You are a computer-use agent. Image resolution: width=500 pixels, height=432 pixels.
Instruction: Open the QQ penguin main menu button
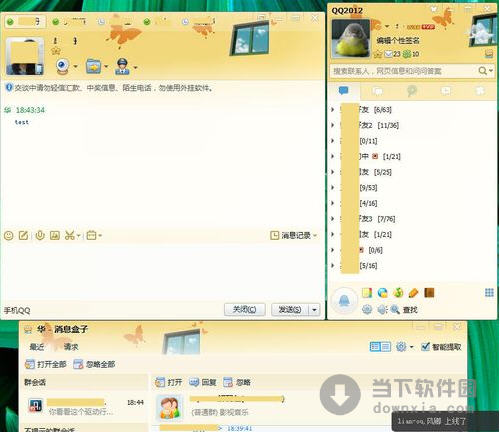[344, 300]
